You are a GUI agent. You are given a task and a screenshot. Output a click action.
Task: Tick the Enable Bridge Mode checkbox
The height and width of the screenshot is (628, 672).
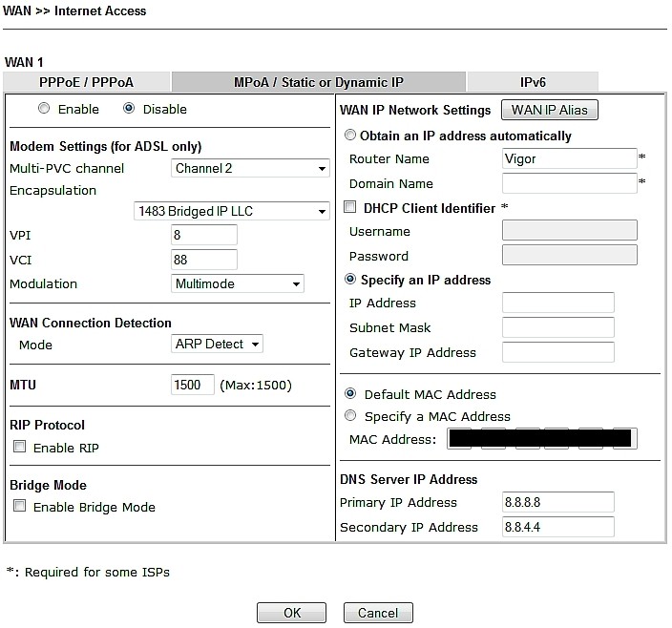pyautogui.click(x=19, y=506)
